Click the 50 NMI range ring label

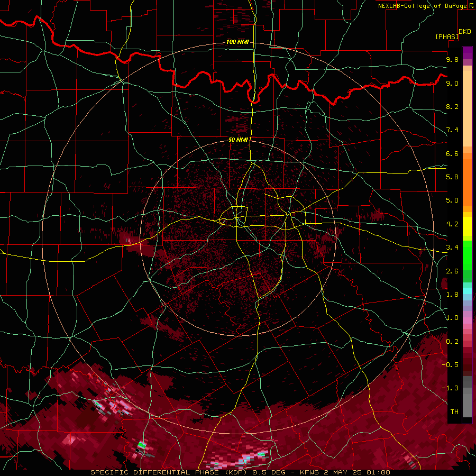point(239,140)
